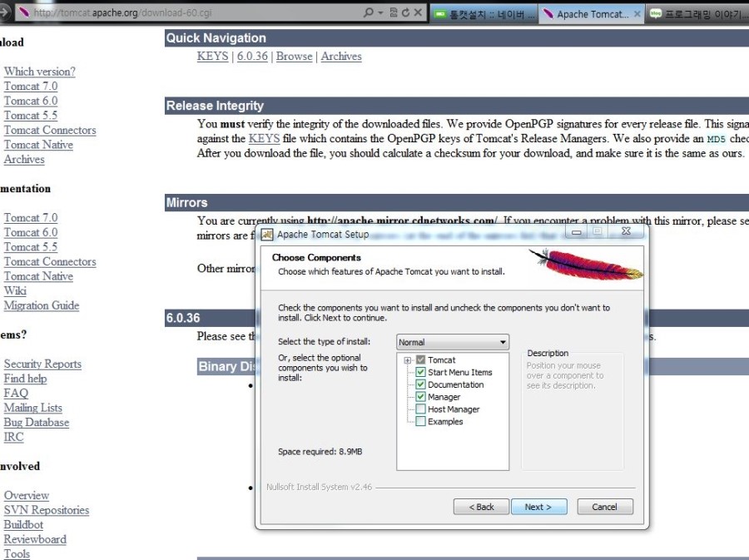This screenshot has height=560, width=749.
Task: Uncheck the Manager component
Action: coord(420,397)
